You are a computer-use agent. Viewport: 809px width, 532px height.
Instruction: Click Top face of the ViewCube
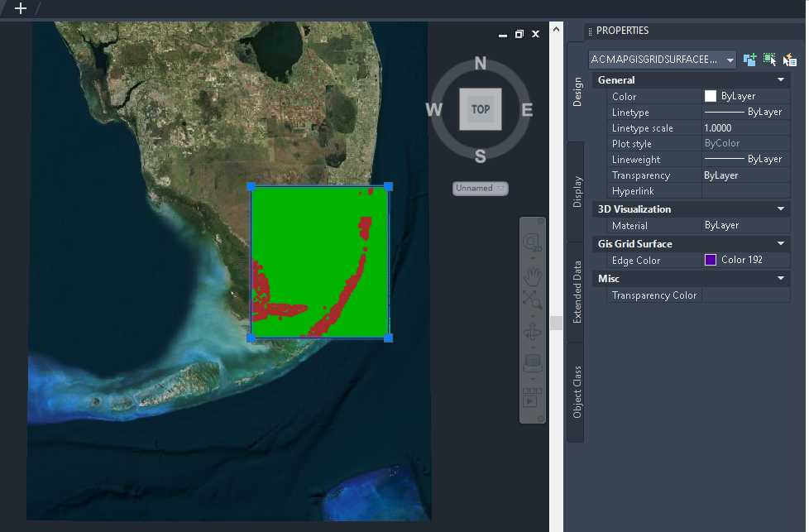click(480, 108)
